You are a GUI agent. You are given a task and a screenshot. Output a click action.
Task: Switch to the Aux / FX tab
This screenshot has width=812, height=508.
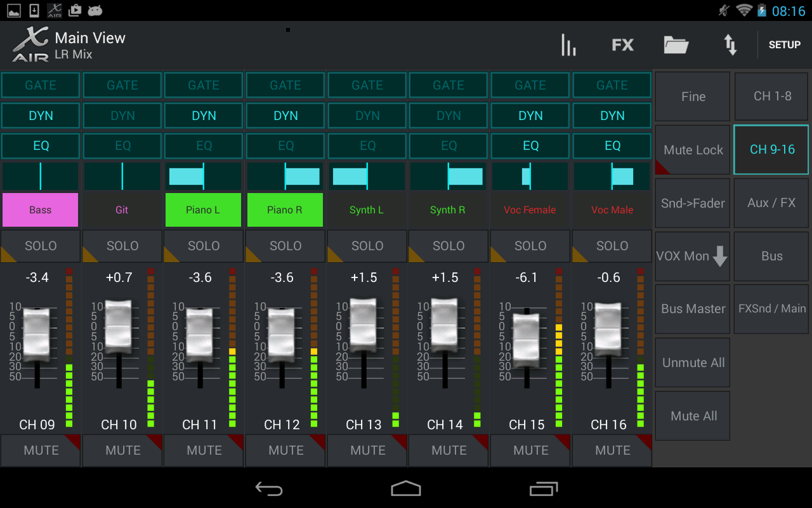pos(771,203)
